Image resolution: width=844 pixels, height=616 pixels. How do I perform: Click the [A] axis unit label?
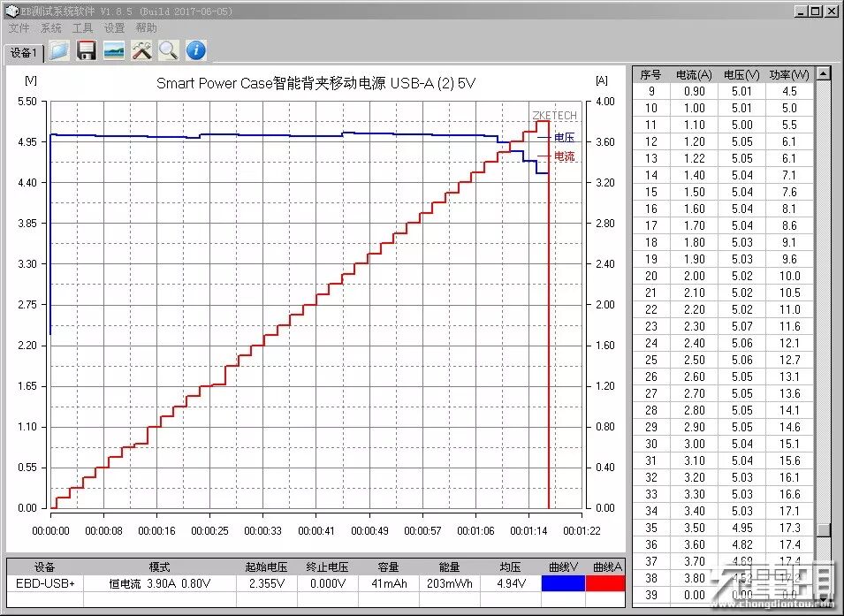pos(602,80)
